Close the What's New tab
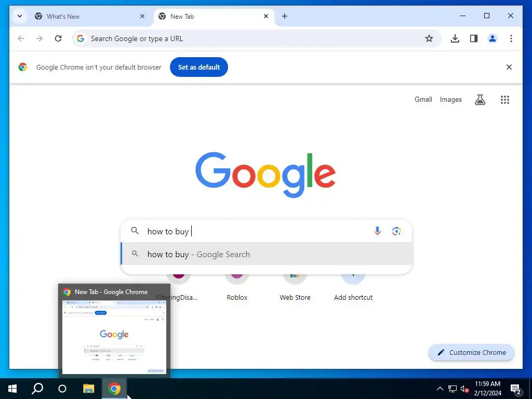This screenshot has height=399, width=532. coord(142,16)
